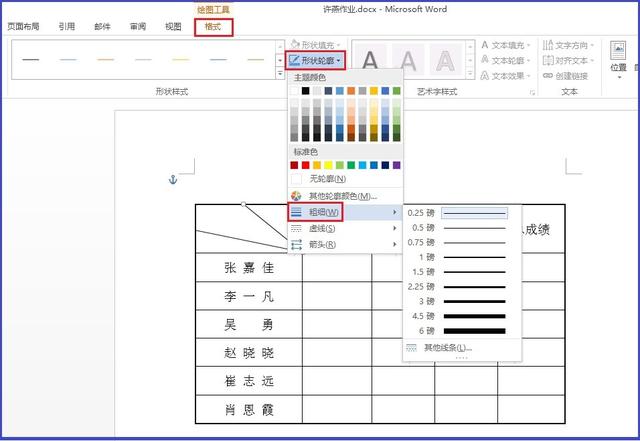Click the anchor icon in the document

click(x=171, y=178)
